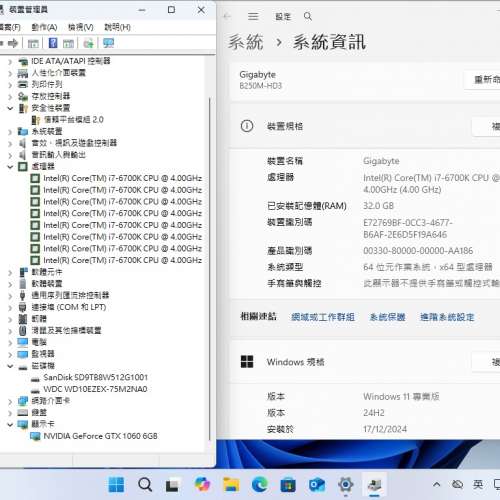Open the 檢視(V) menu
This screenshot has height=500, width=500.
pyautogui.click(x=81, y=27)
